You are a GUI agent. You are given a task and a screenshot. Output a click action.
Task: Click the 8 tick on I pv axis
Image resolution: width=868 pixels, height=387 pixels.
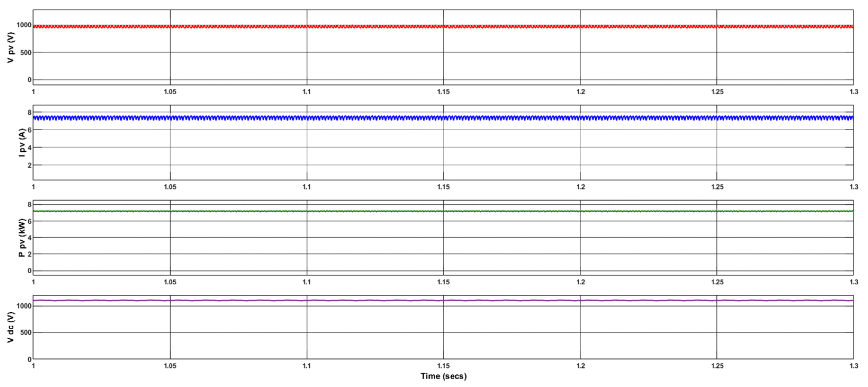tap(30, 112)
